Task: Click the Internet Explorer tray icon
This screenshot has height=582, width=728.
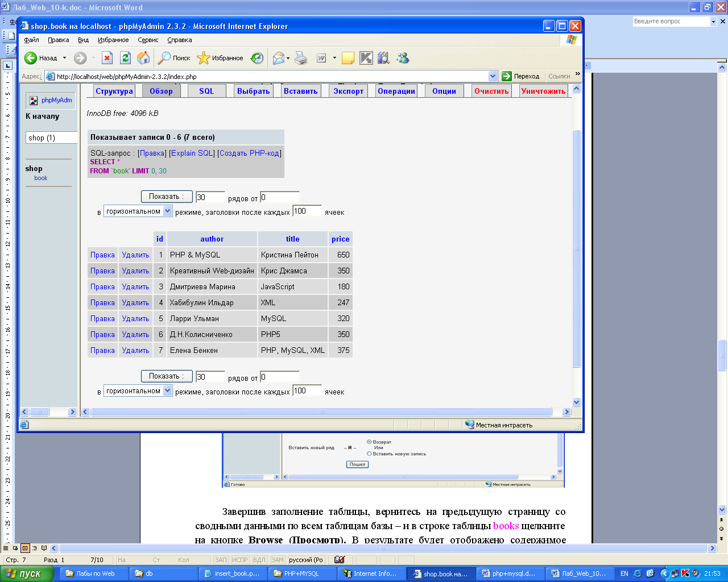Action: [637, 573]
